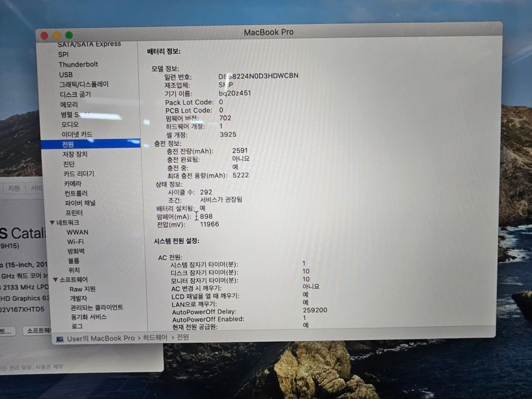Minimize the window with the yellow button

(57, 35)
